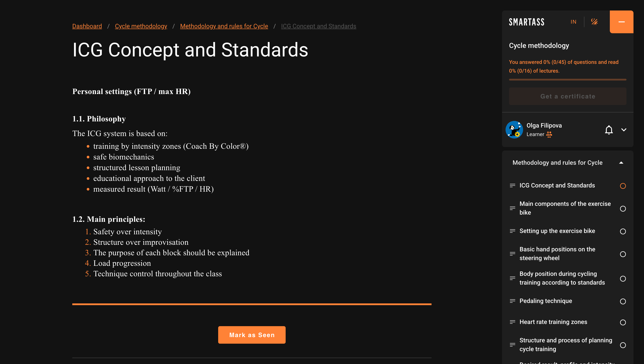Click the course progress bar
Screen dimensions: 644x364
coord(567,80)
